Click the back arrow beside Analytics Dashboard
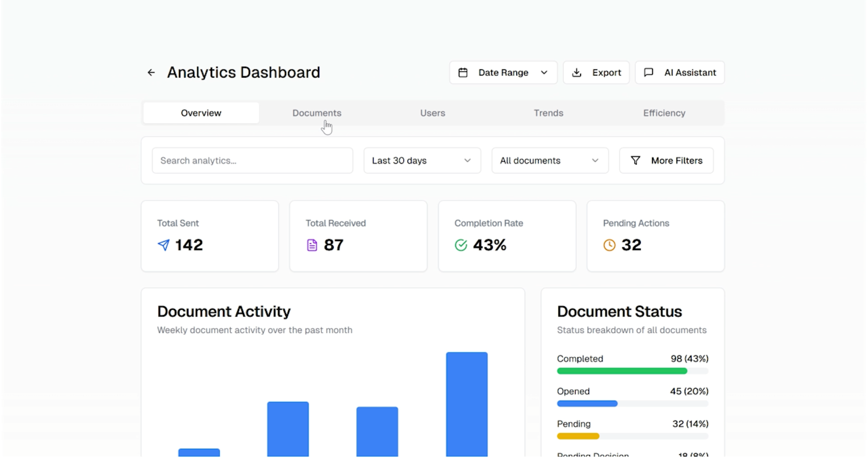Screen dimensions: 868x458 point(151,72)
